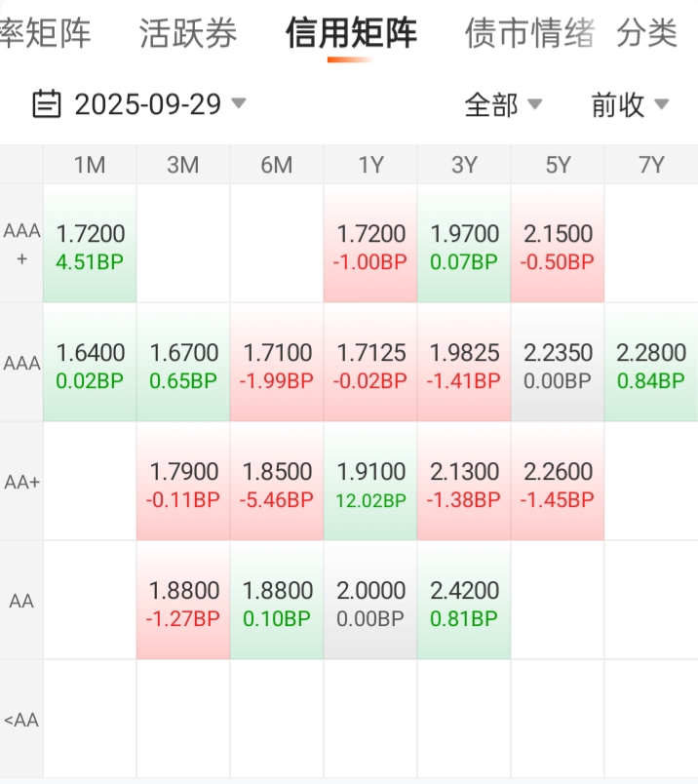Go to the 分类 tab
698x784 pixels.
click(646, 34)
